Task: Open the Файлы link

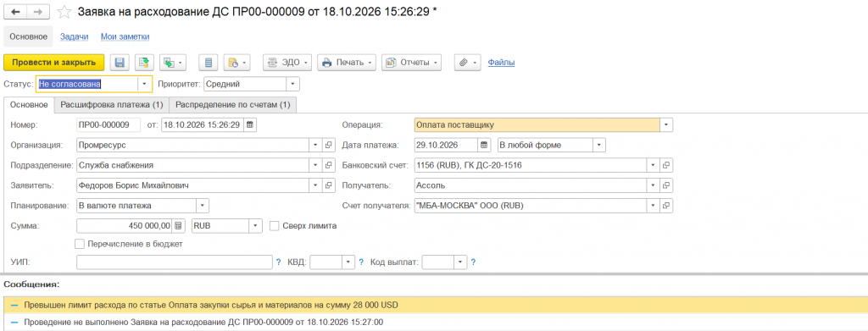Action: click(x=501, y=63)
